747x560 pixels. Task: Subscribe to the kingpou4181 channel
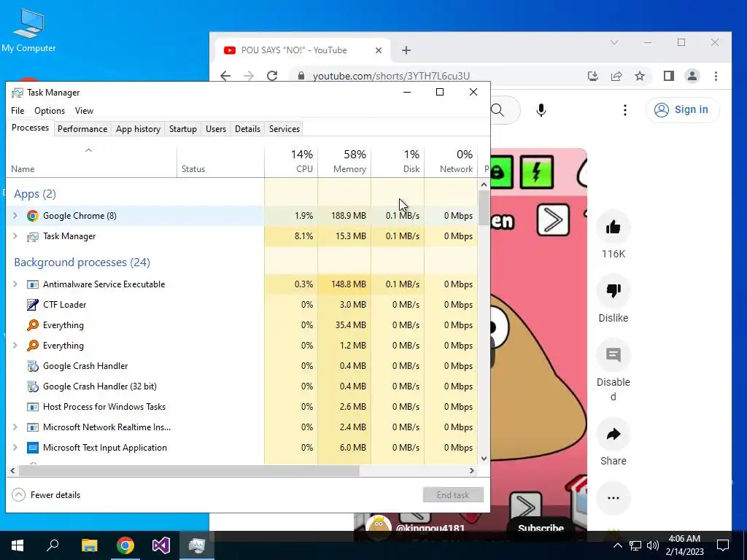[541, 528]
